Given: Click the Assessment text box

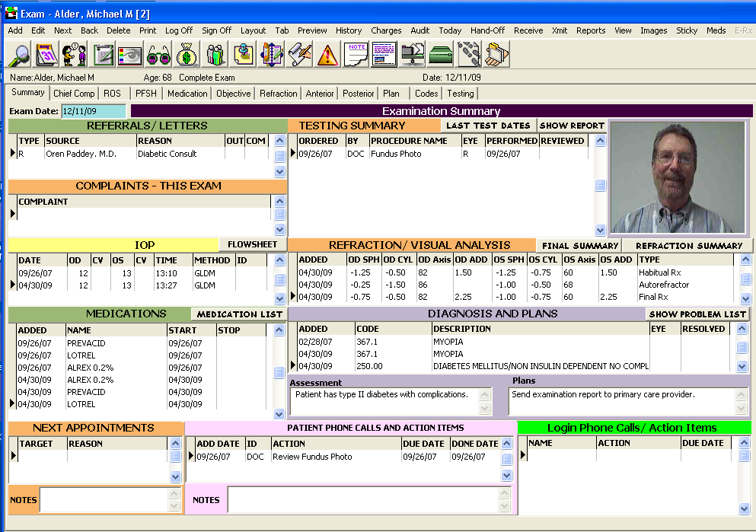Looking at the screenshot, I should click(x=384, y=401).
